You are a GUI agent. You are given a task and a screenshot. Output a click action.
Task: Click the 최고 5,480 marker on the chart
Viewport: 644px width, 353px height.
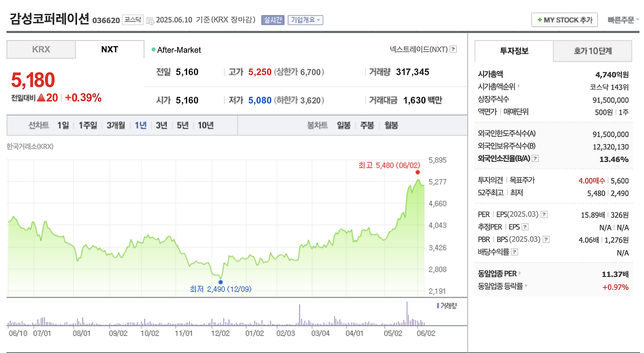417,172
